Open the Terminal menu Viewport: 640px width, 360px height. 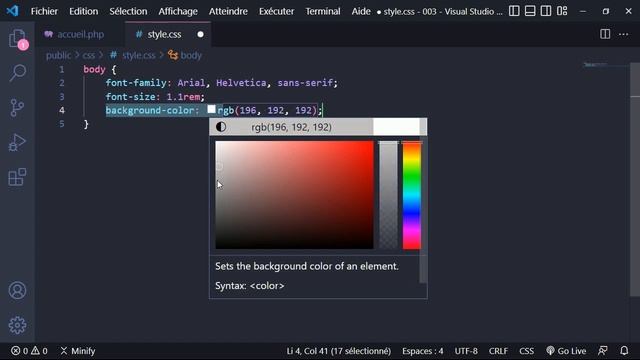[x=323, y=11]
